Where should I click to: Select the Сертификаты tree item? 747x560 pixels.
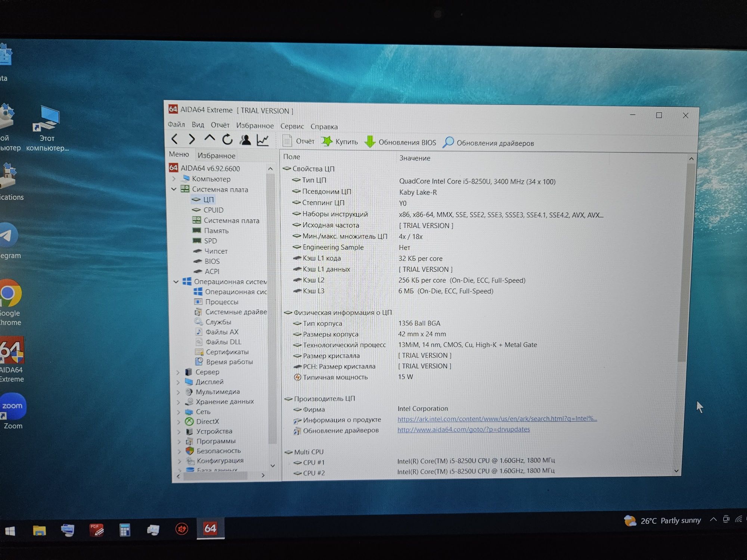(222, 352)
